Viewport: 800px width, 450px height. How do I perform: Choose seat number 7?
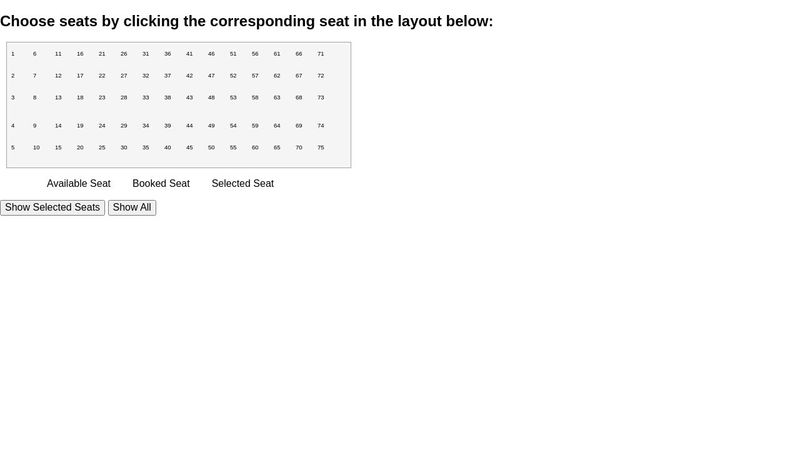(35, 76)
